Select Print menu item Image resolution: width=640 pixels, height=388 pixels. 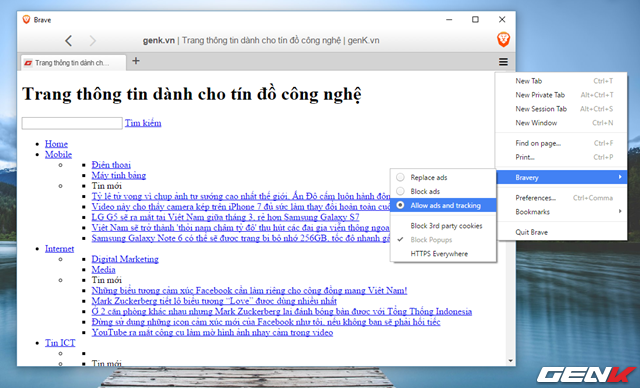(561, 157)
